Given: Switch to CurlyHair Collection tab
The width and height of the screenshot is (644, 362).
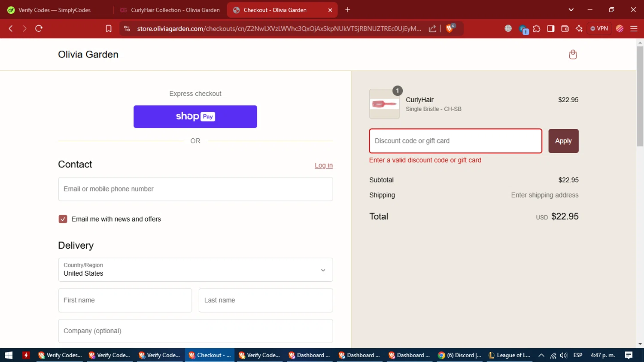Looking at the screenshot, I should coord(170,10).
